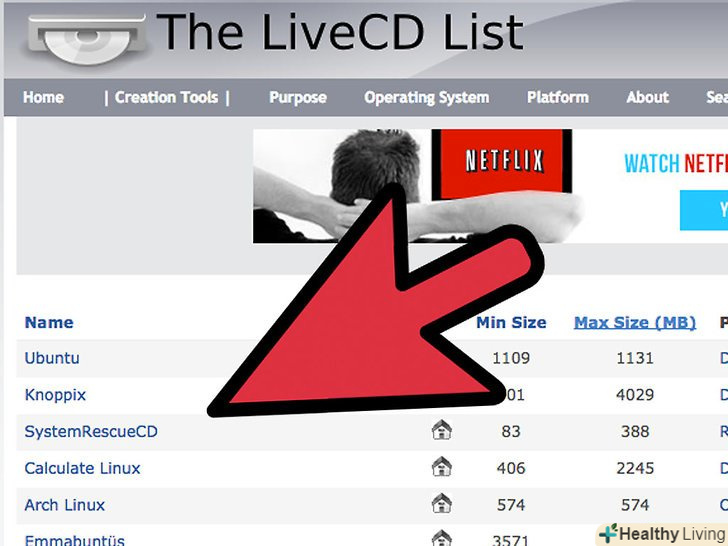Open About menu item

point(647,97)
